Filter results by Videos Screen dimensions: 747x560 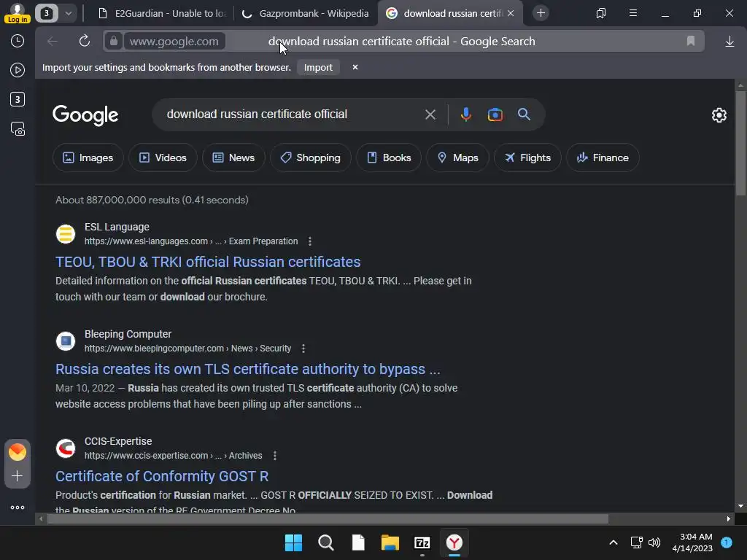[163, 157]
